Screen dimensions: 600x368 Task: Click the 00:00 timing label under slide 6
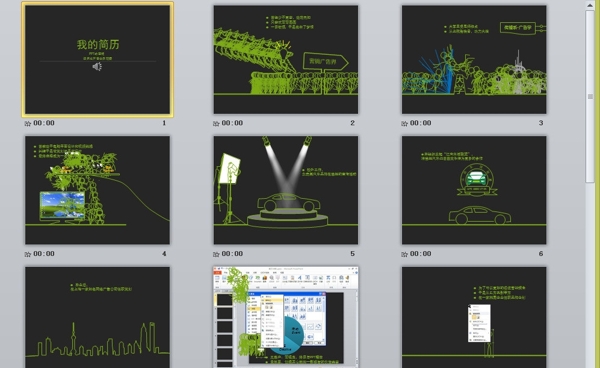[421, 254]
